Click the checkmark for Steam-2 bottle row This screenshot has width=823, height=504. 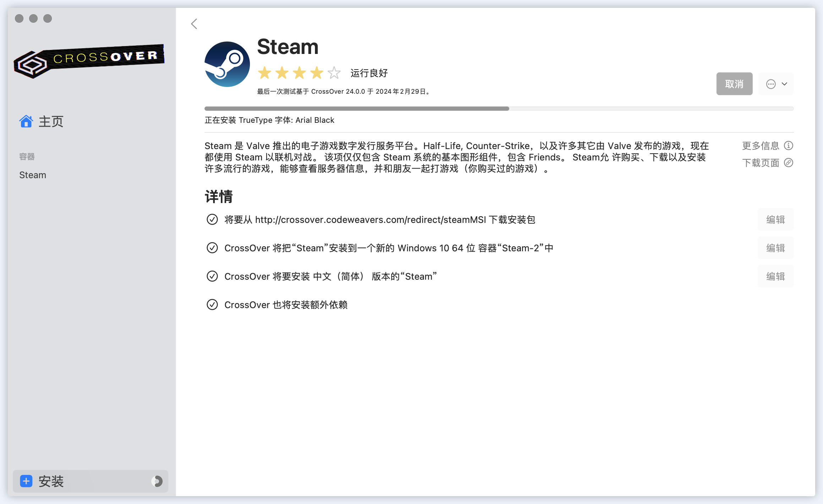[212, 248]
